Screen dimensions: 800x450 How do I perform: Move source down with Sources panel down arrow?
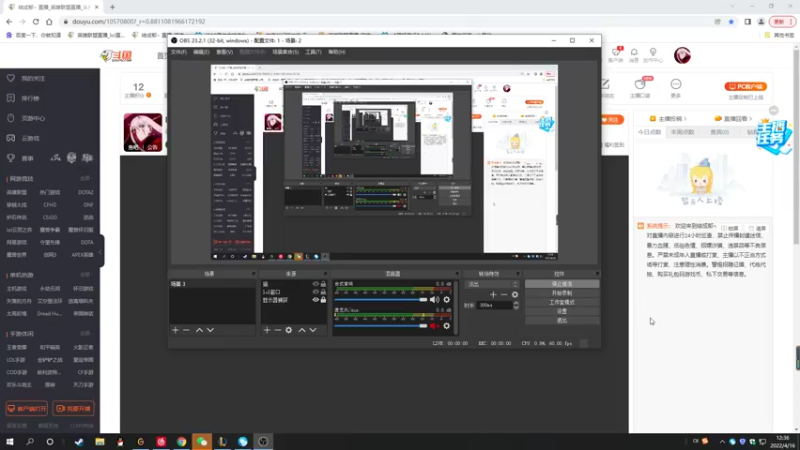(x=313, y=330)
